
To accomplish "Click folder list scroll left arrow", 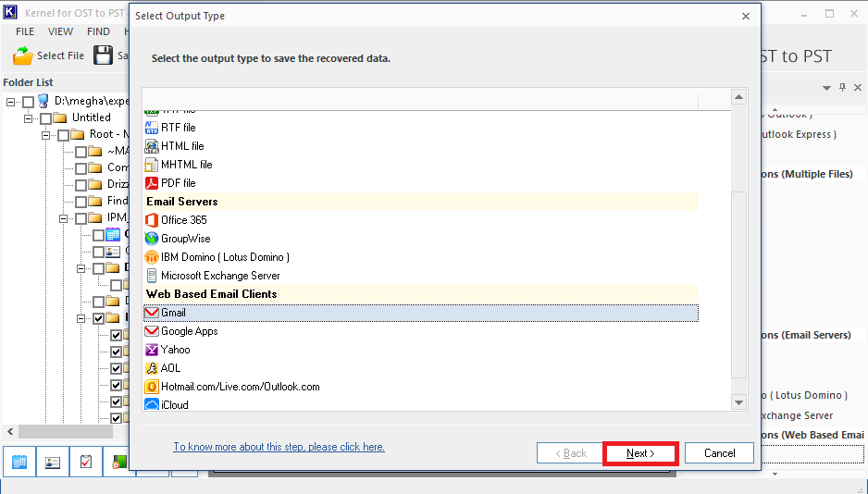I will coord(10,431).
